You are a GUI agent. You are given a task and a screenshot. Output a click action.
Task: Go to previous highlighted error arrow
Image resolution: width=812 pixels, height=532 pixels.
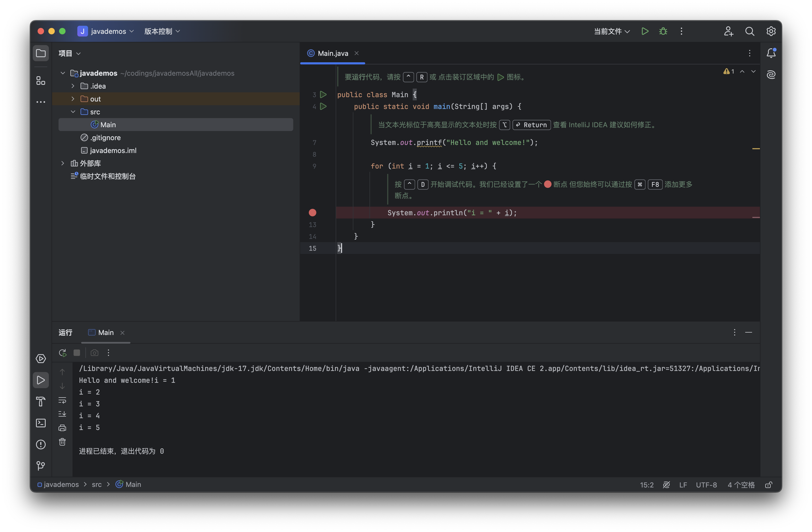(742, 71)
